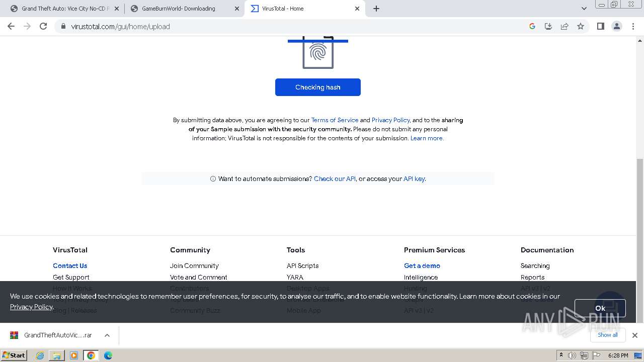This screenshot has height=362, width=644.
Task: Open the API key link
Action: (x=414, y=178)
